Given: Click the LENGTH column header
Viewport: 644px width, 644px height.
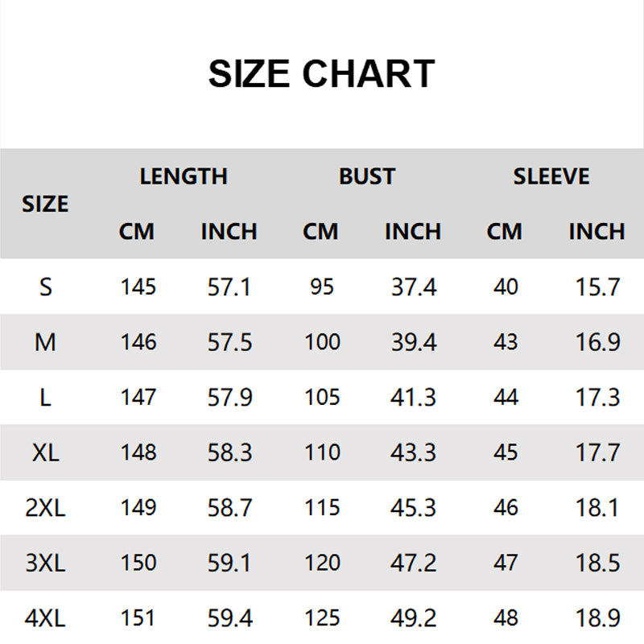Looking at the screenshot, I should pyautogui.click(x=184, y=176).
